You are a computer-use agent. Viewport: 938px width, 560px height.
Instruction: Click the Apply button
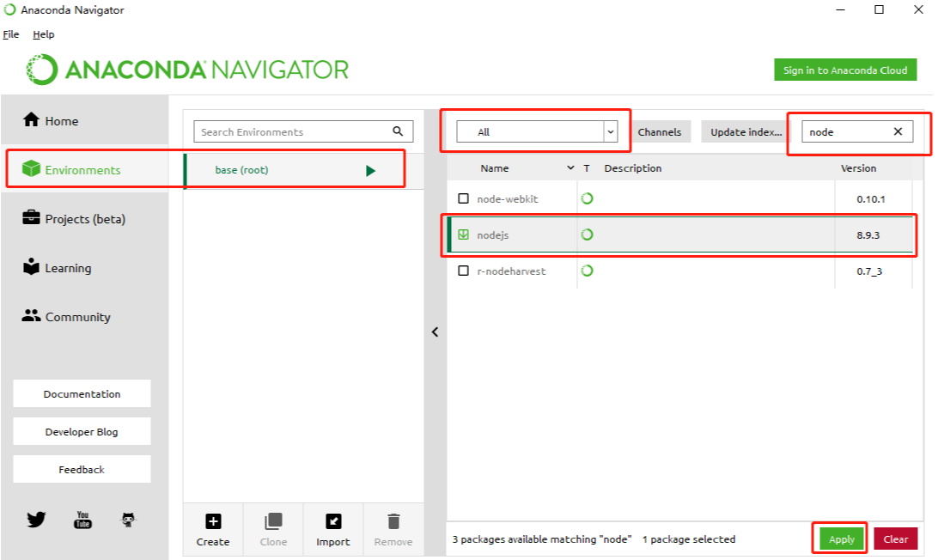coord(842,539)
